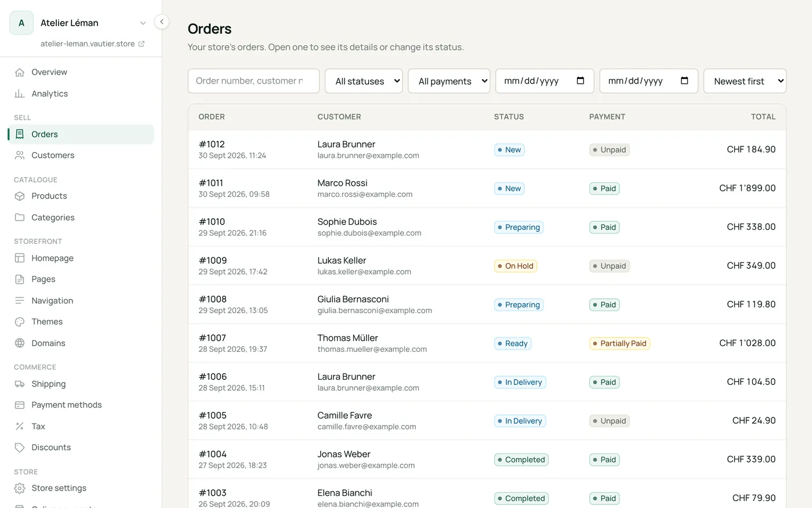
Task: Open the Customers section
Action: [x=81, y=156]
